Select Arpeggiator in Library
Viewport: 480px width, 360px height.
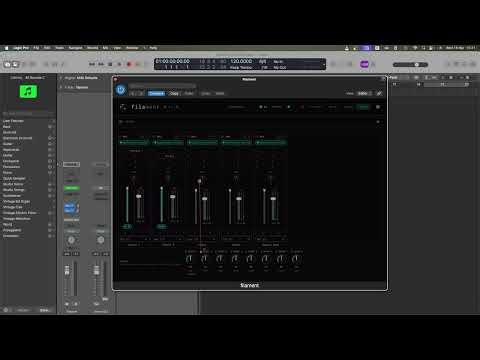(x=12, y=230)
